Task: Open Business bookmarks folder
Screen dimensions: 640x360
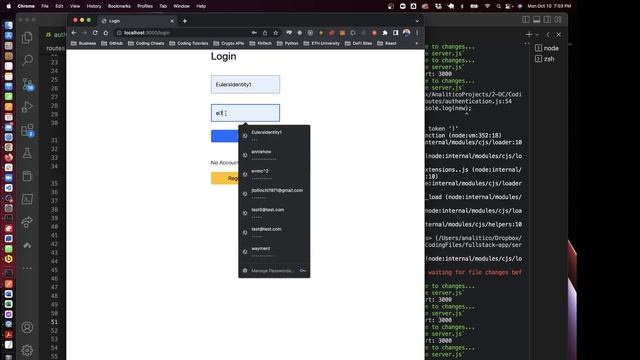Action: [x=84, y=43]
